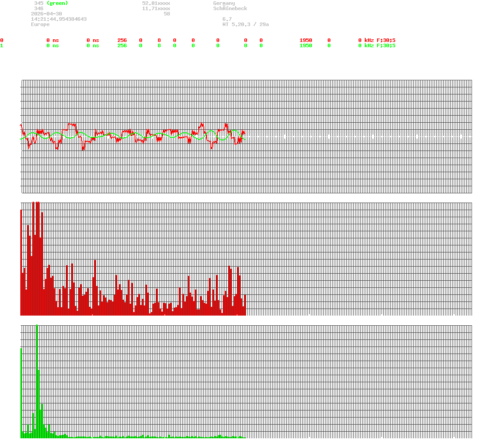Click the Regions value Europe
483x448 pixels.
tap(40, 24)
